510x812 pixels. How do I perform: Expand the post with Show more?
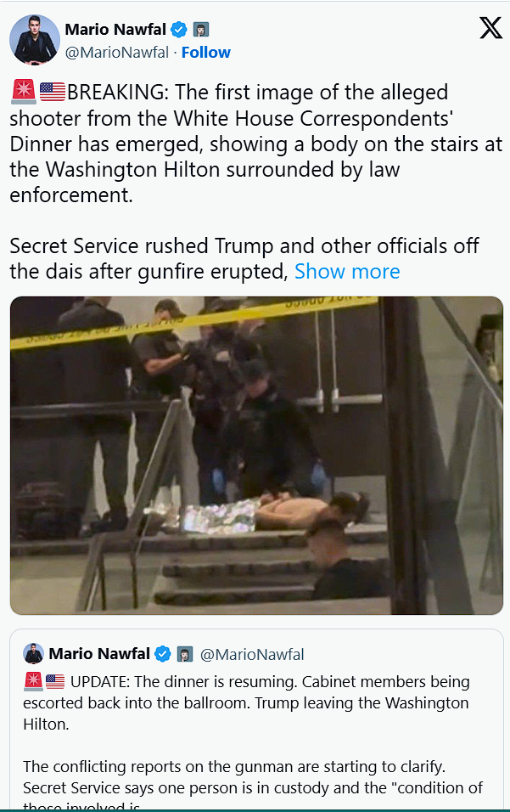click(x=346, y=272)
